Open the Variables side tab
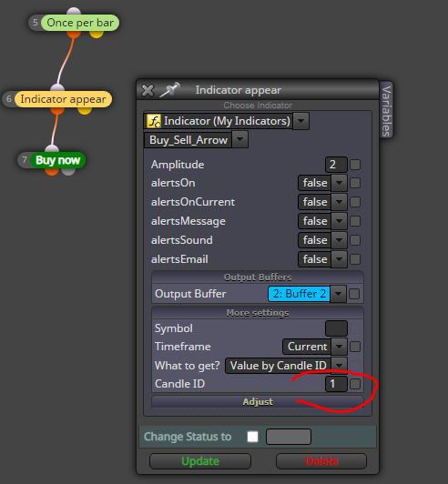448x484 pixels. click(386, 110)
